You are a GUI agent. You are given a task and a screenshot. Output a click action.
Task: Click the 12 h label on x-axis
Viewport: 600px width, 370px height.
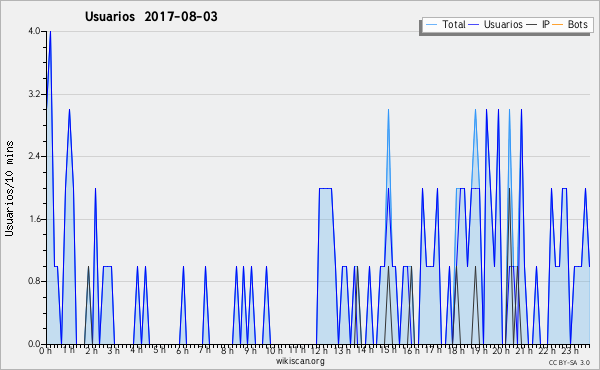(319, 350)
